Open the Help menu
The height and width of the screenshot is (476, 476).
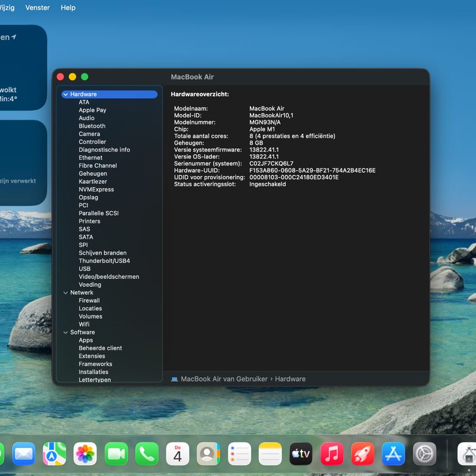pyautogui.click(x=68, y=8)
